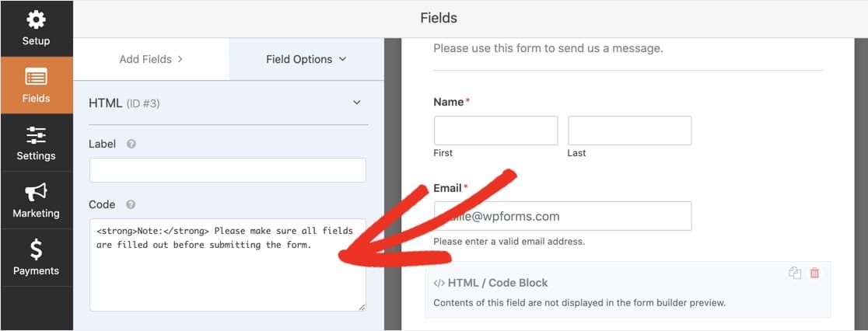Screen dimensions: 868x331
Task: Select the Name field label in preview
Action: 449,102
